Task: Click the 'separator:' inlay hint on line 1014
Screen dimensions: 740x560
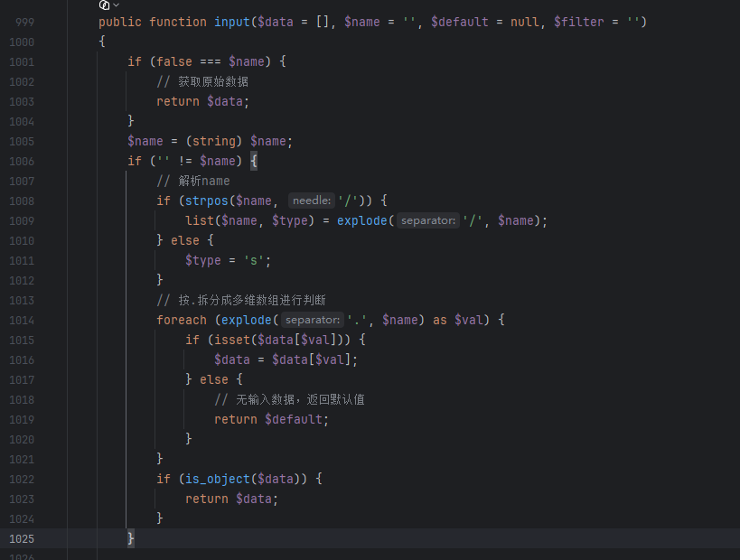Action: coord(313,320)
